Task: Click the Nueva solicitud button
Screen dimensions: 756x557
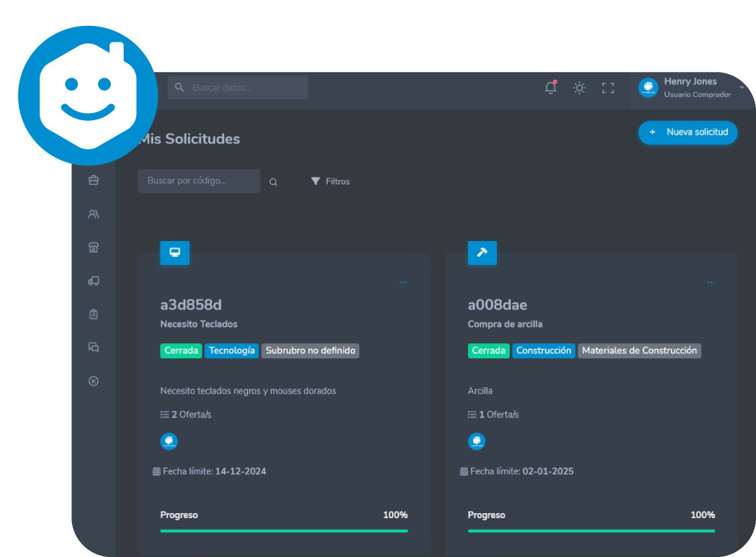Action: point(688,132)
